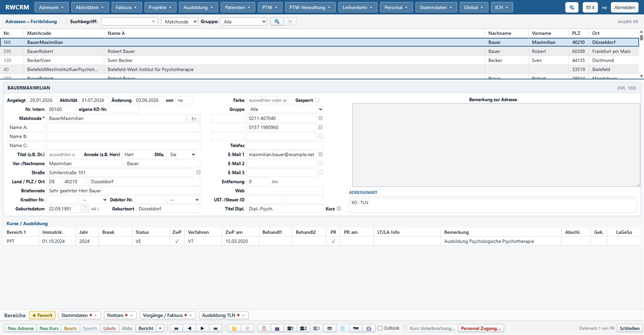Viewport: 644px width, 335px height.
Task: Send e-mail via envelope icon in toolbar
Action: pos(329,329)
